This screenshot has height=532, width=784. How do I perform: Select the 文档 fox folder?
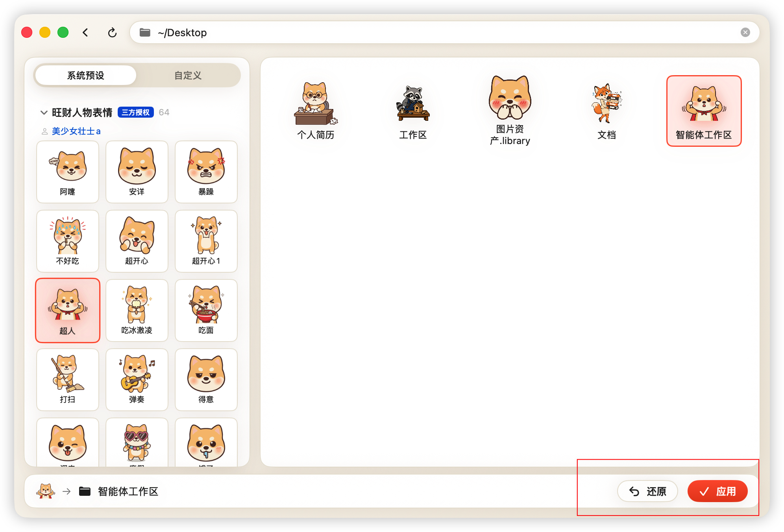coord(607,111)
